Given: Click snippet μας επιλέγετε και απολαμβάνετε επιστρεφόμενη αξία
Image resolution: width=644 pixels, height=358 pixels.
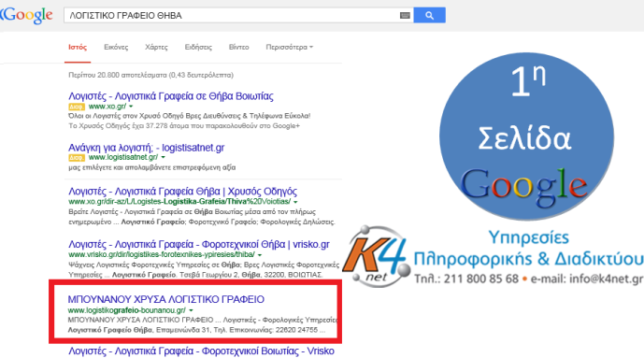Looking at the screenshot, I should (152, 167).
